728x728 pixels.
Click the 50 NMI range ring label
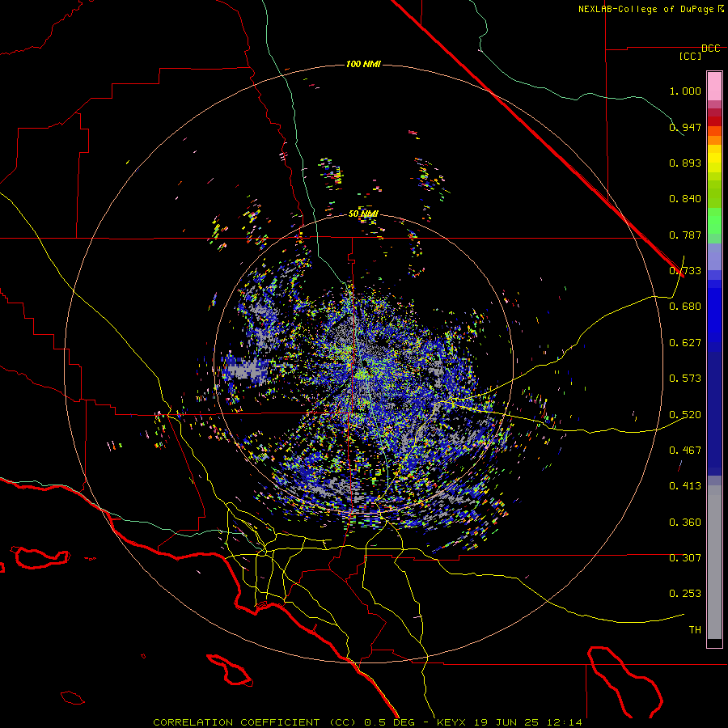tap(363, 214)
